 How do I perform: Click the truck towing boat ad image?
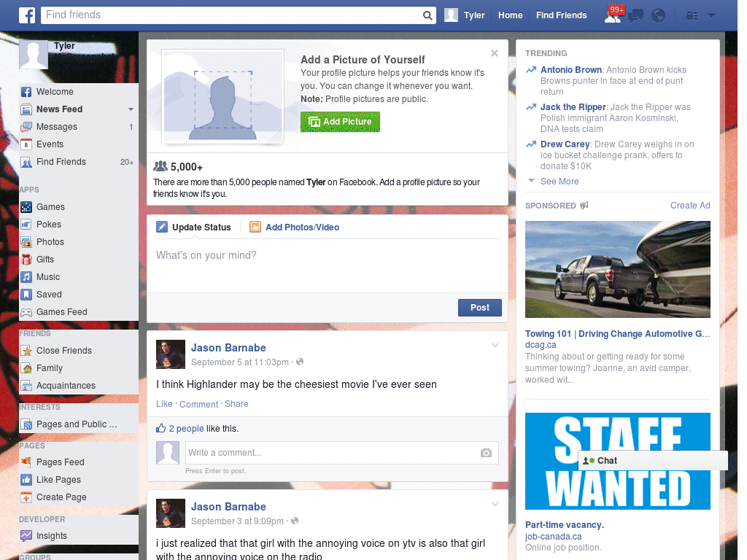point(617,270)
